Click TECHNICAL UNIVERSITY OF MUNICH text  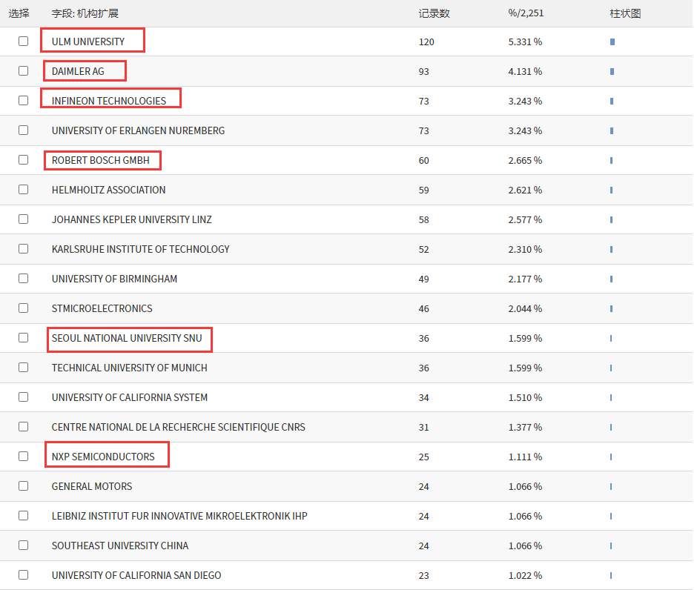click(x=130, y=368)
